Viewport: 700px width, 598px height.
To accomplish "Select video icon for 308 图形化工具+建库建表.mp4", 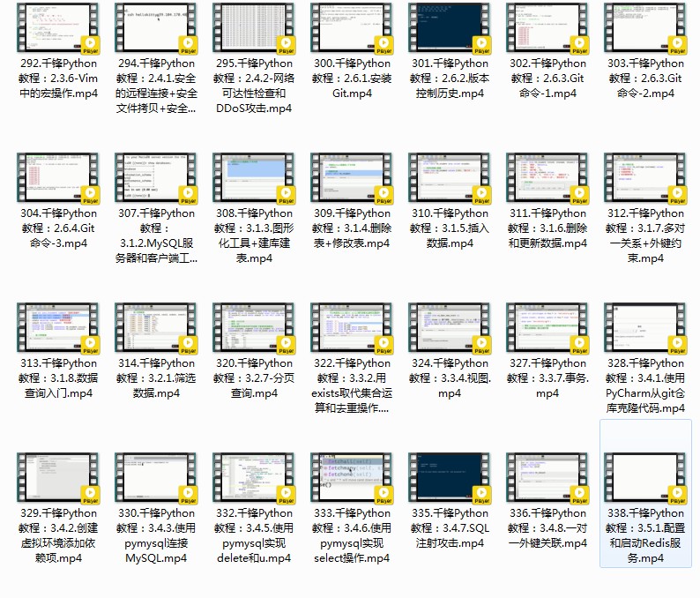I will 254,178.
